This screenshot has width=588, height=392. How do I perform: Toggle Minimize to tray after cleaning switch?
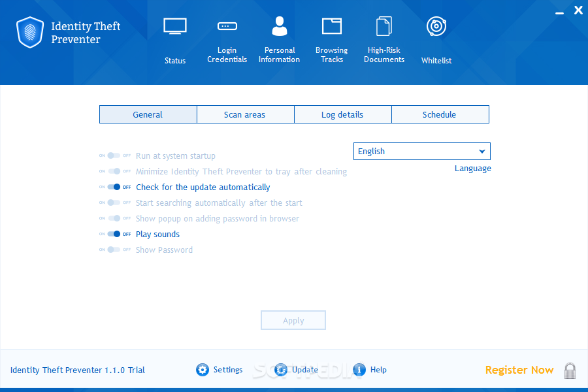pos(114,171)
